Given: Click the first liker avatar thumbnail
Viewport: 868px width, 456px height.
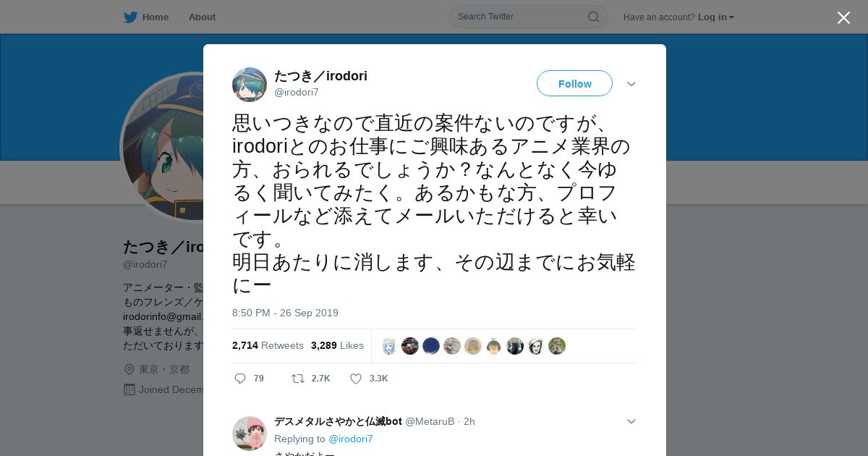Looking at the screenshot, I should tap(389, 346).
